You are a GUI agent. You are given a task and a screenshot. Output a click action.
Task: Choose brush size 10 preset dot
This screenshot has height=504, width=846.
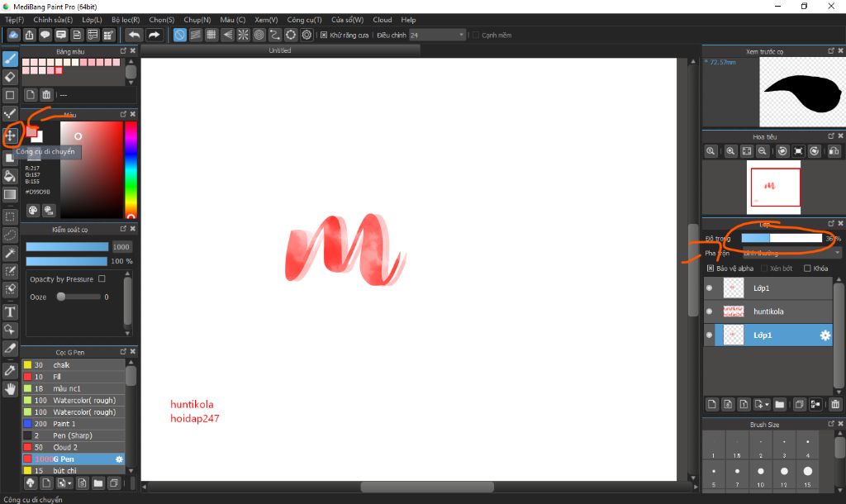(x=760, y=471)
